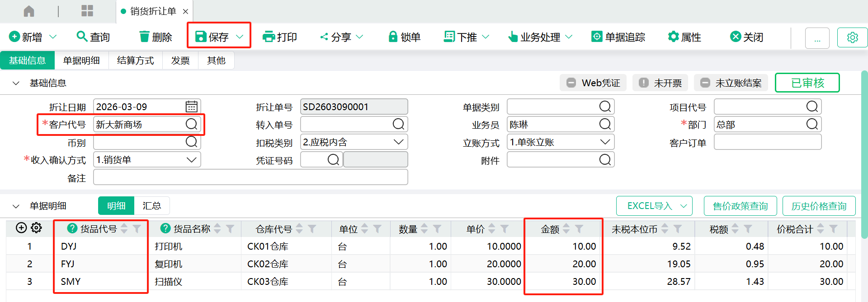Click the add row plus icon in grid

(x=21, y=228)
